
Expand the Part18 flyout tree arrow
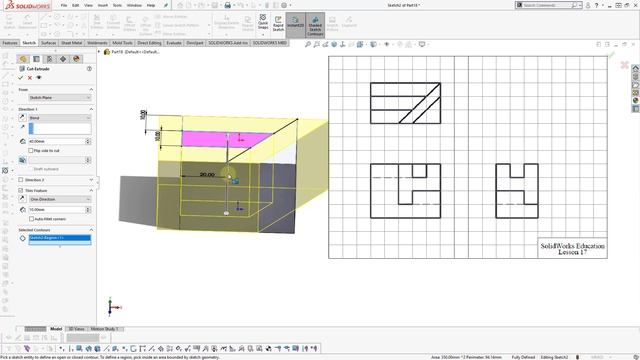pos(99,52)
